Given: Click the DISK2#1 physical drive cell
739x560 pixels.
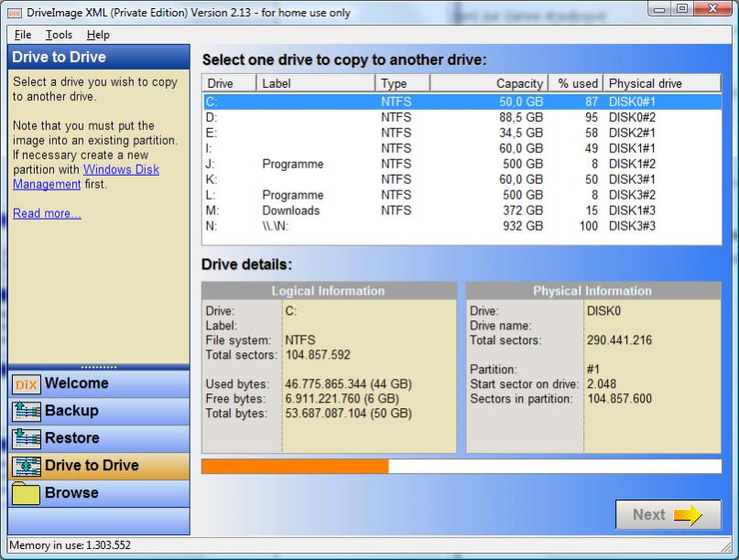Looking at the screenshot, I should point(632,133).
